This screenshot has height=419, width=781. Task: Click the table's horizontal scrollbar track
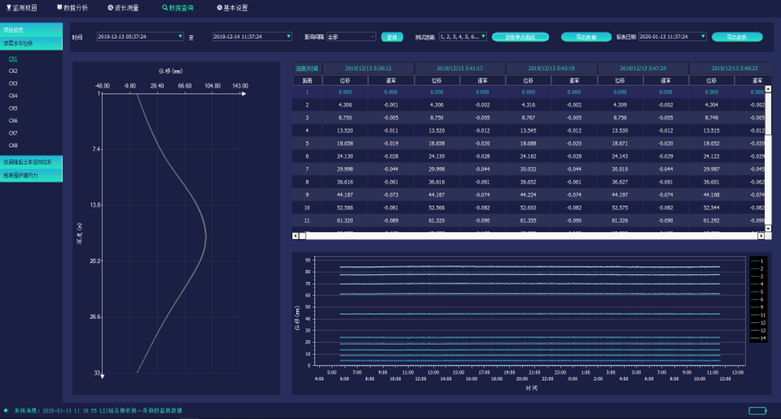pos(532,236)
